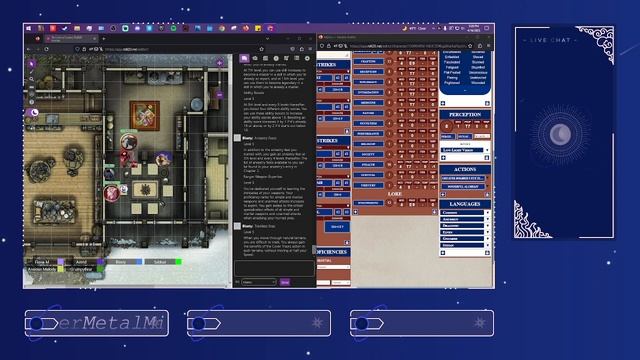This screenshot has height=360, width=640.
Task: Zoom in with the map plus button
Action: pos(220,63)
